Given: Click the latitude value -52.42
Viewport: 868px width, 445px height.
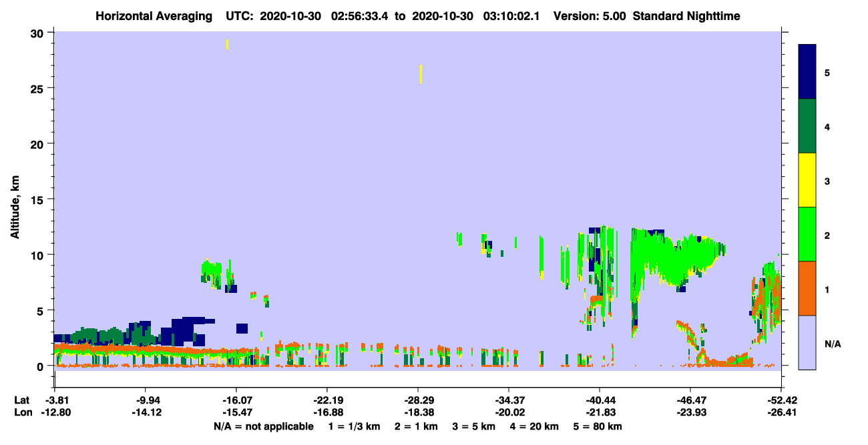Looking at the screenshot, I should pyautogui.click(x=781, y=400).
